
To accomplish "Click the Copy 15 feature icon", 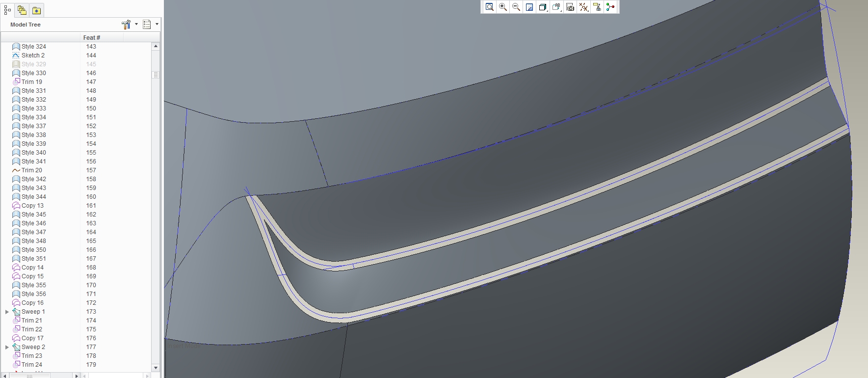I will pyautogui.click(x=16, y=276).
